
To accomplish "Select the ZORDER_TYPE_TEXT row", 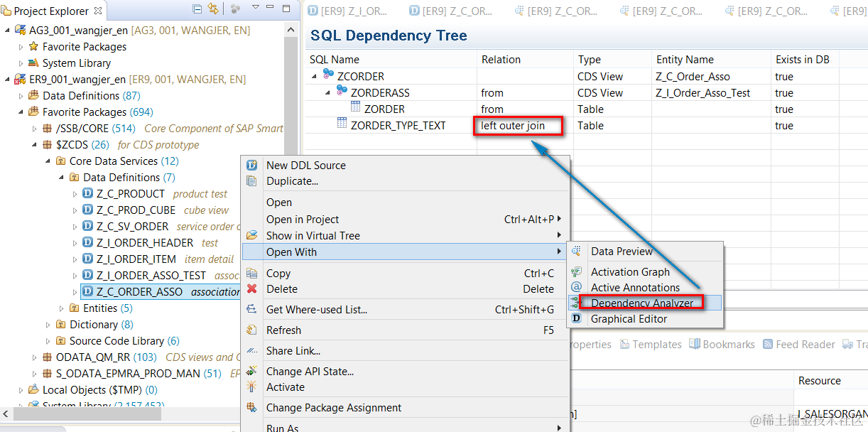I will 587,125.
